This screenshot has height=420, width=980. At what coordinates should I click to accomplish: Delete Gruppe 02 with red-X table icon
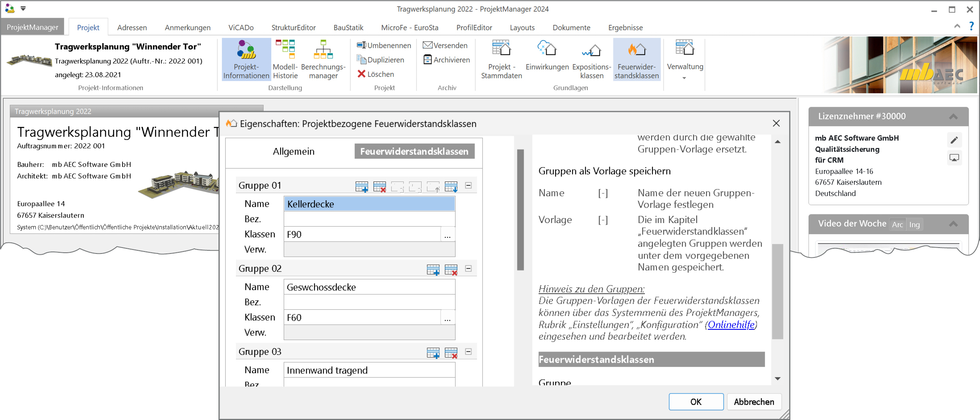[x=451, y=269]
